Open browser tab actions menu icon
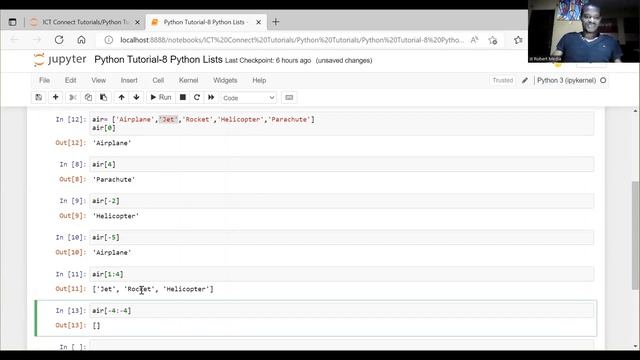 (13, 22)
